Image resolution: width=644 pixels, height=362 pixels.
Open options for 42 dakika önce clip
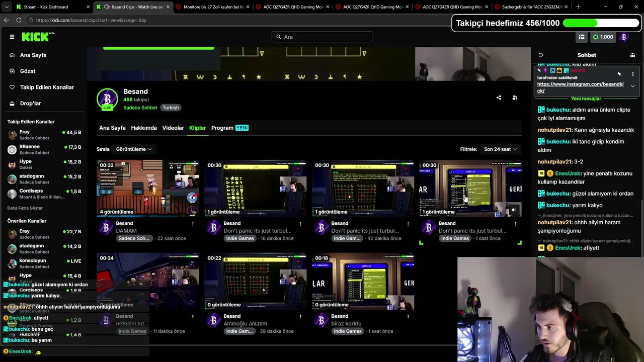(408, 224)
